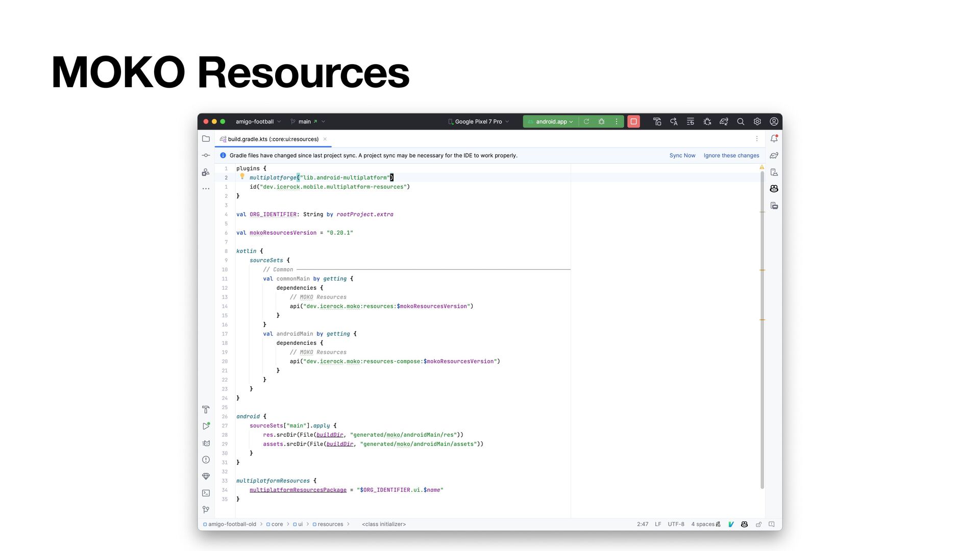Click the Apply Changes and Restart Activity icon
The image size is (980, 551).
[x=674, y=121]
